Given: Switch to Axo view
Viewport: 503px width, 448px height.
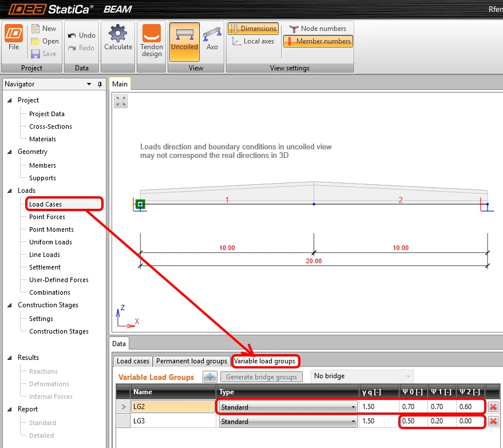Looking at the screenshot, I should 212,38.
